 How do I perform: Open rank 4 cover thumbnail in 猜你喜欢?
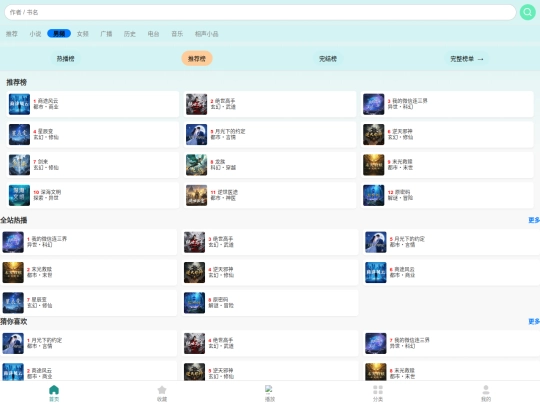coord(195,343)
